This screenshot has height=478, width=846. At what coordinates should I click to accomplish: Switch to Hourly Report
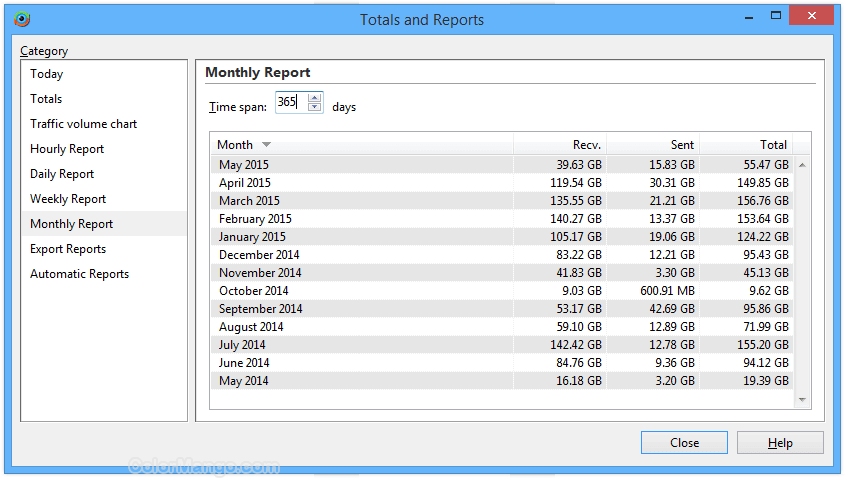point(67,149)
